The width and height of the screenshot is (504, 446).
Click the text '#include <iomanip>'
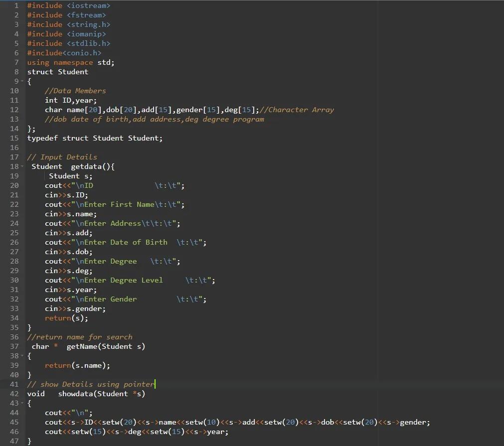66,34
